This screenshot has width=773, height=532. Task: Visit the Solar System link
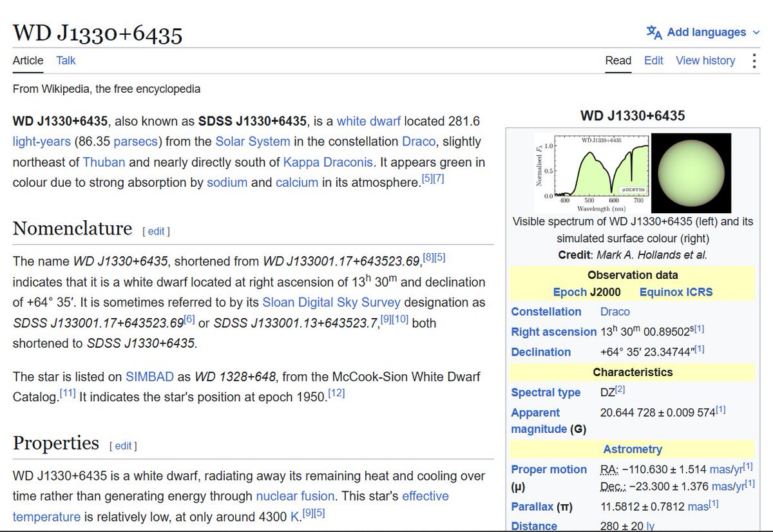pos(253,141)
